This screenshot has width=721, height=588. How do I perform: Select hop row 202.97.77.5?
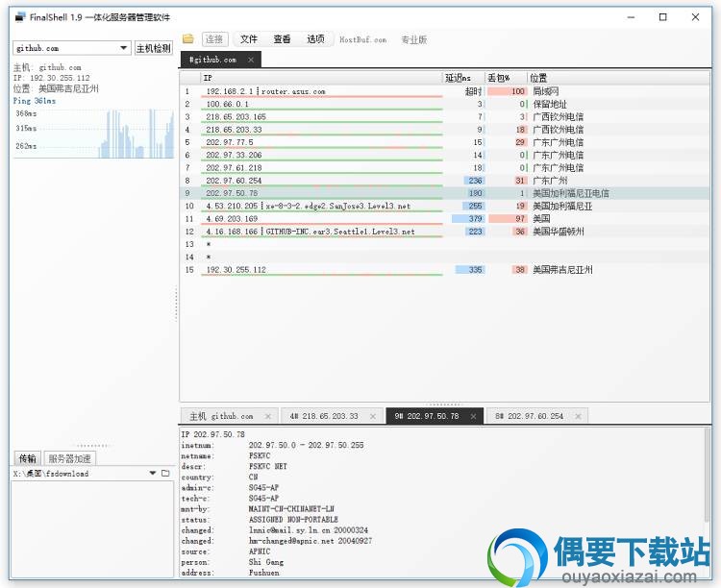444,142
